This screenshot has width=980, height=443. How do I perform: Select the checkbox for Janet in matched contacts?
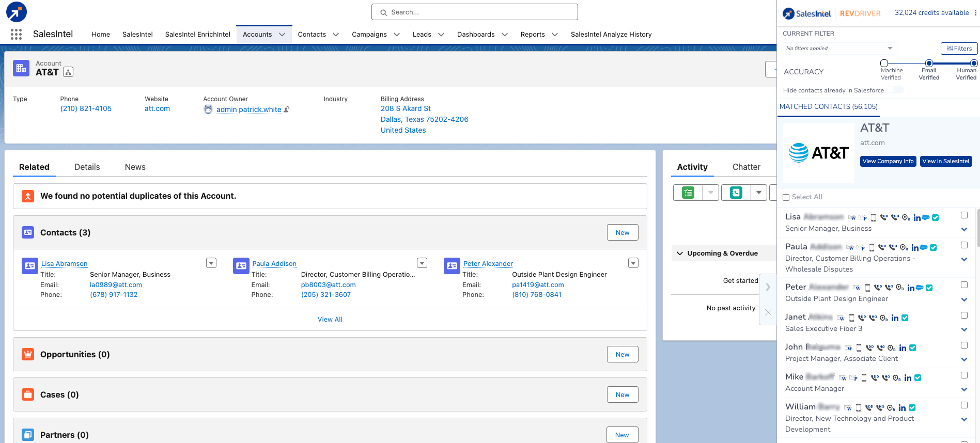[x=964, y=315]
